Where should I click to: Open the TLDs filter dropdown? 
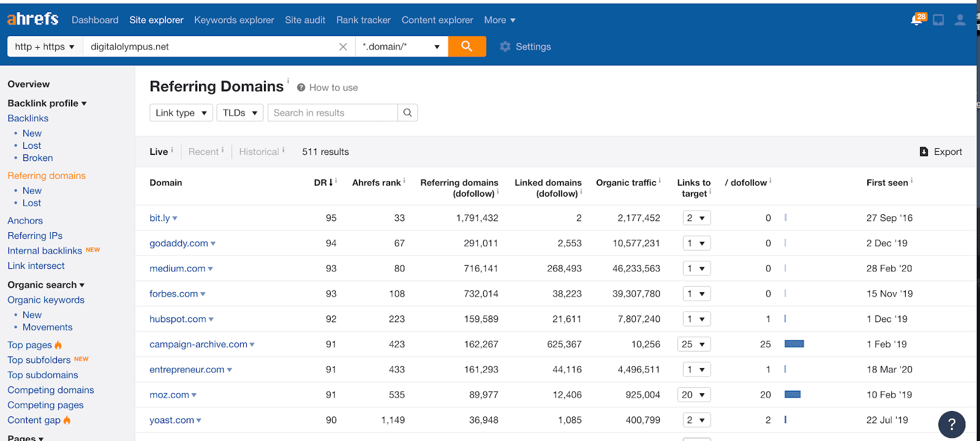(x=240, y=113)
